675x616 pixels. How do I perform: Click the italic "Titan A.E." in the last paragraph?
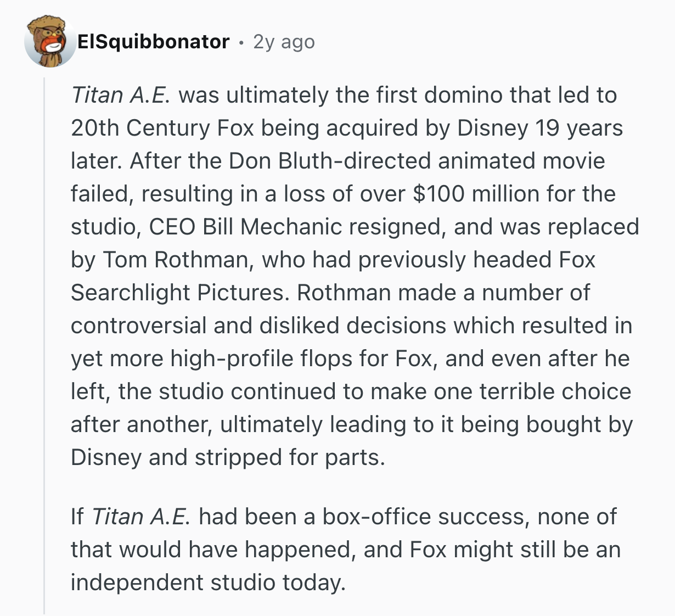141,517
